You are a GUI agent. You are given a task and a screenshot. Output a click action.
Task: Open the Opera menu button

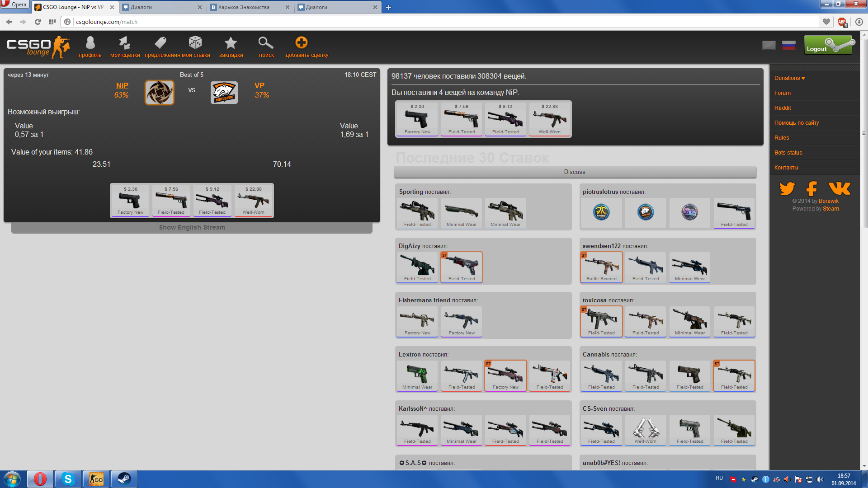(14, 5)
